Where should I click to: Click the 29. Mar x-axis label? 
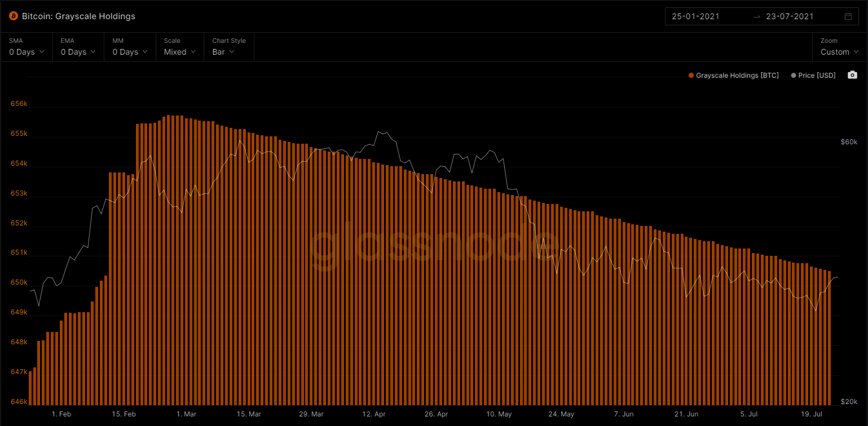tap(311, 414)
